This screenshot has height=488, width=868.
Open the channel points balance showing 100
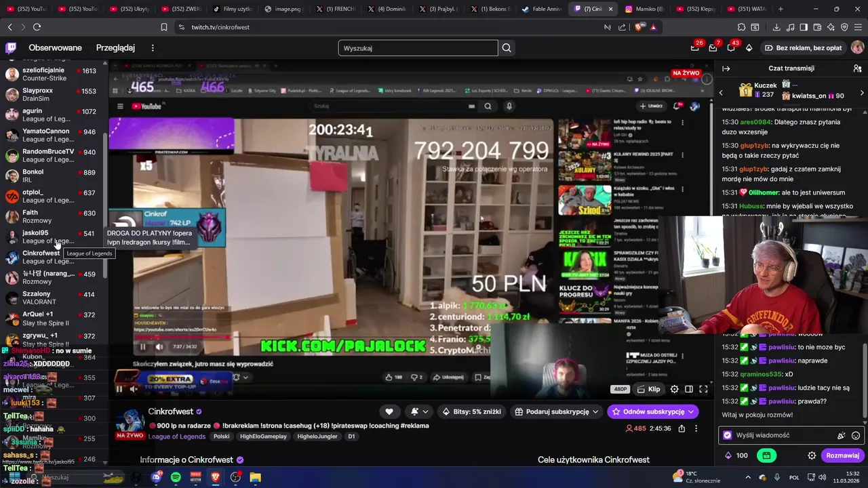[736, 455]
